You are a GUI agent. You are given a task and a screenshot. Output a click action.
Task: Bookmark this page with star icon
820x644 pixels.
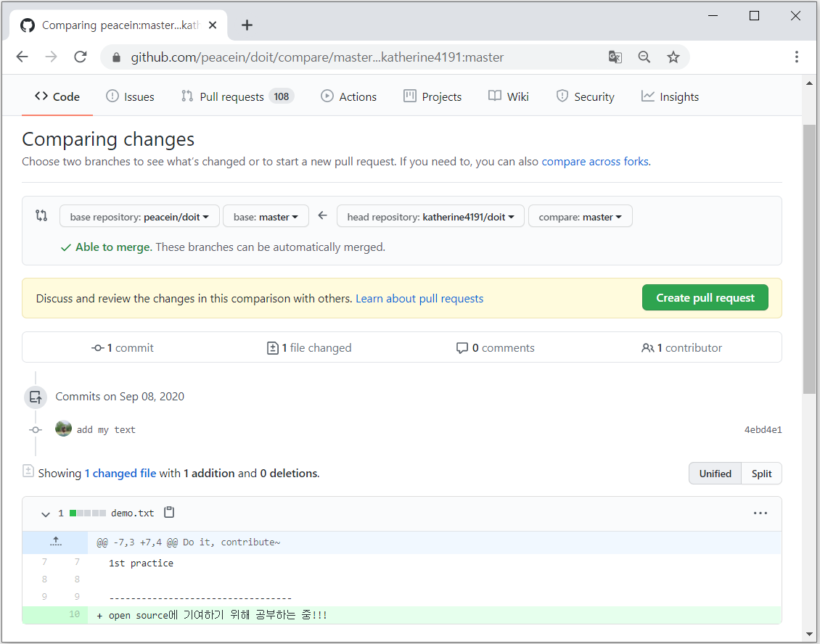[673, 57]
